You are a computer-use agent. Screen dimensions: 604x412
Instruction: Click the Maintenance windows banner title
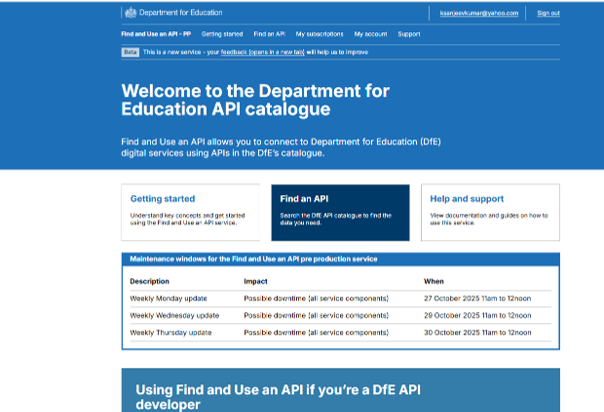(x=253, y=259)
